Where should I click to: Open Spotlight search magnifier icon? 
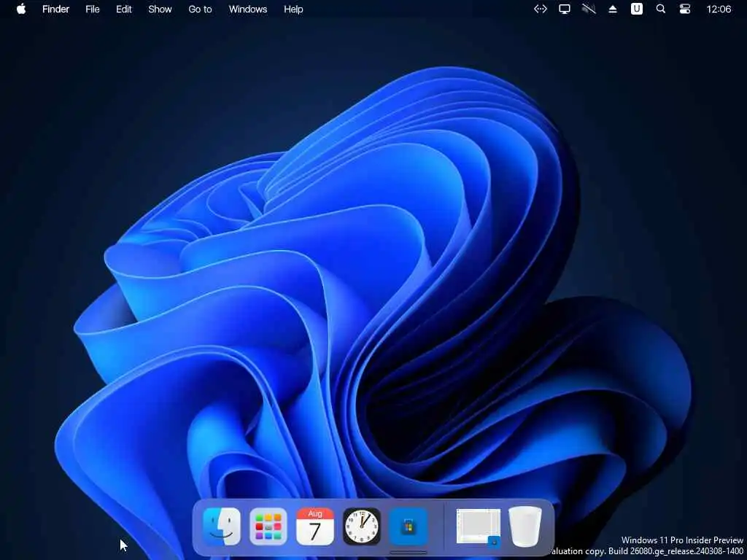point(661,9)
